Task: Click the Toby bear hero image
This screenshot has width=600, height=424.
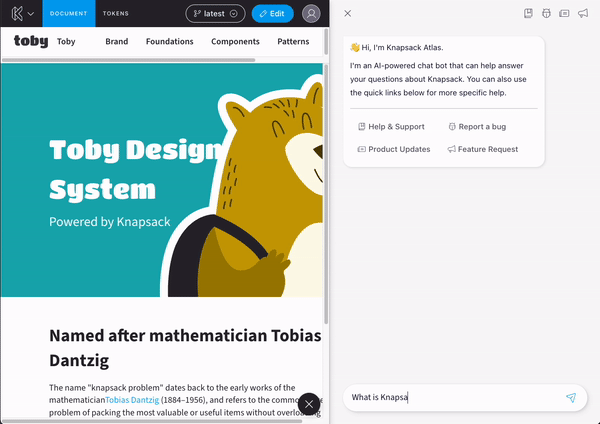Action: pos(245,188)
